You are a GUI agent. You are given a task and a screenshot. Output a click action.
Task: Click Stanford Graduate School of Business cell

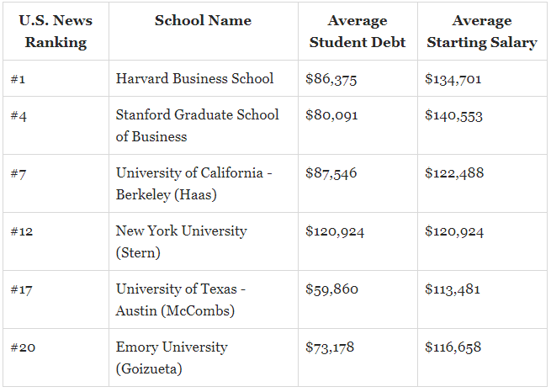(x=198, y=125)
